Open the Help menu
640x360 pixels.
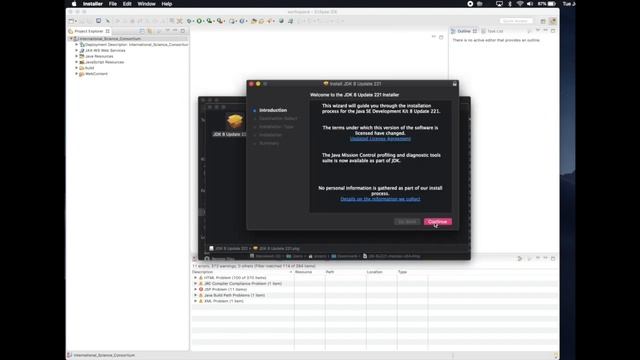pos(167,4)
